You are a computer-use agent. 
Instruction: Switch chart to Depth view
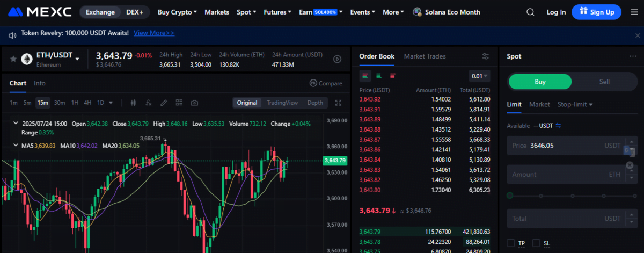point(315,103)
